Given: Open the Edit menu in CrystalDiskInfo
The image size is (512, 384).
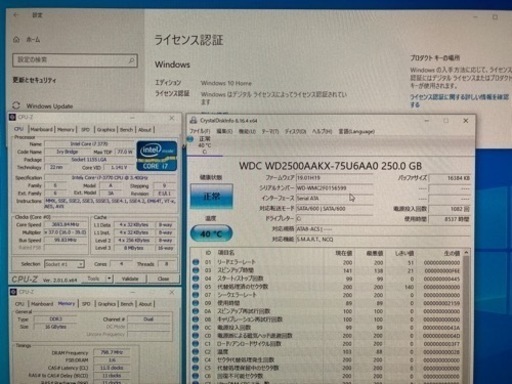Looking at the screenshot, I should click(x=224, y=131).
